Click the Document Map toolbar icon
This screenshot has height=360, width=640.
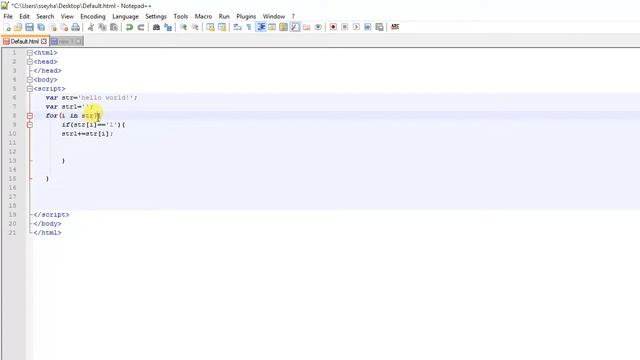click(283, 27)
